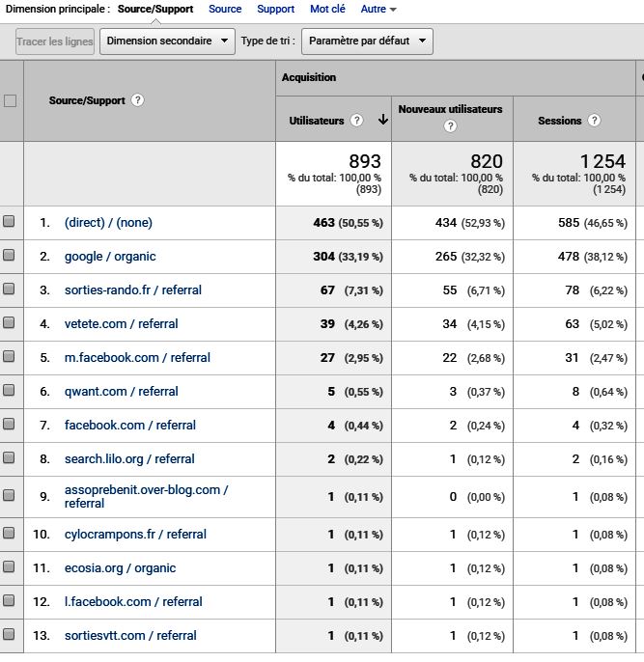
Task: Click sessions cell 585 (46,65 %)
Action: pos(593,223)
